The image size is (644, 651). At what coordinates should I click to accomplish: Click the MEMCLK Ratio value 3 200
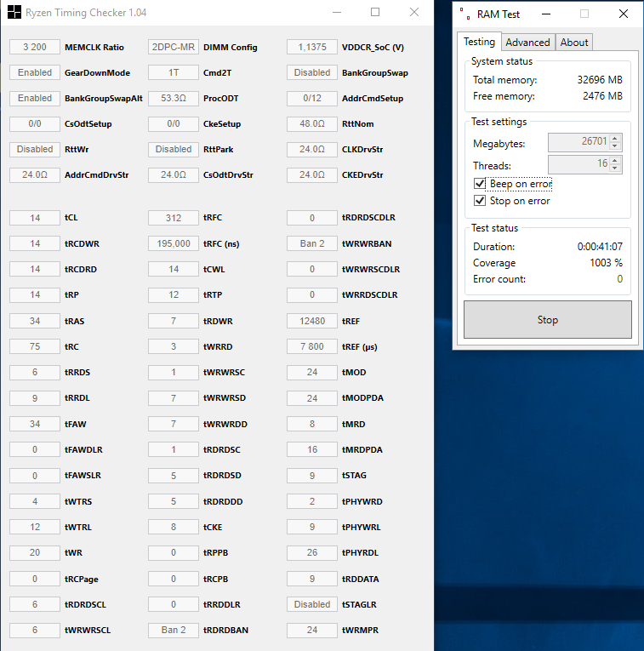coord(35,47)
